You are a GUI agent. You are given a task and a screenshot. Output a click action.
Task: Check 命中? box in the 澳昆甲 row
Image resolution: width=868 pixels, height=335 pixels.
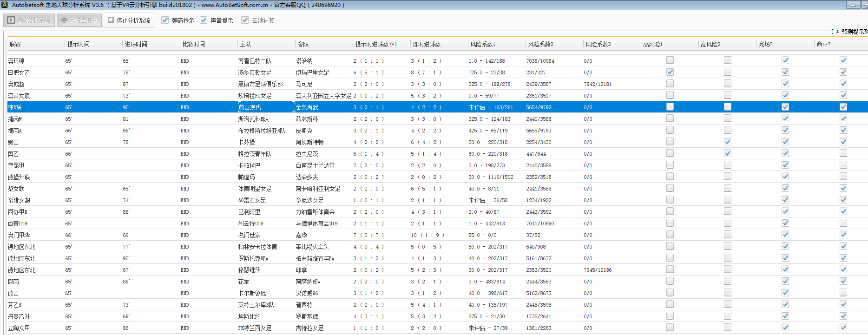[843, 165]
